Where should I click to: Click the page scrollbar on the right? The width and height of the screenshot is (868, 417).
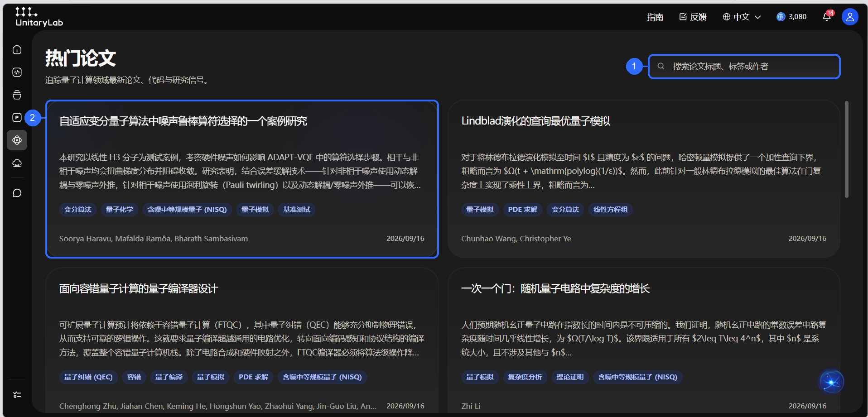coord(847,149)
